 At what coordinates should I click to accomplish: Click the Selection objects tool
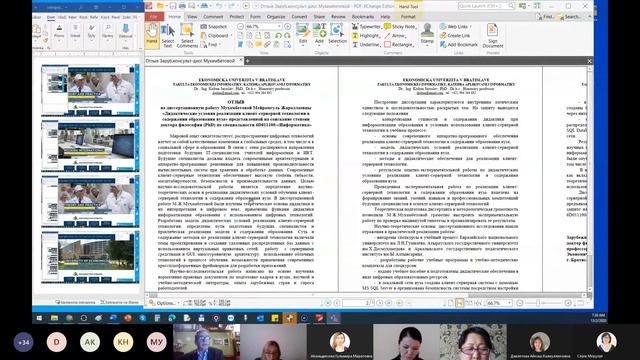pyautogui.click(x=337, y=34)
